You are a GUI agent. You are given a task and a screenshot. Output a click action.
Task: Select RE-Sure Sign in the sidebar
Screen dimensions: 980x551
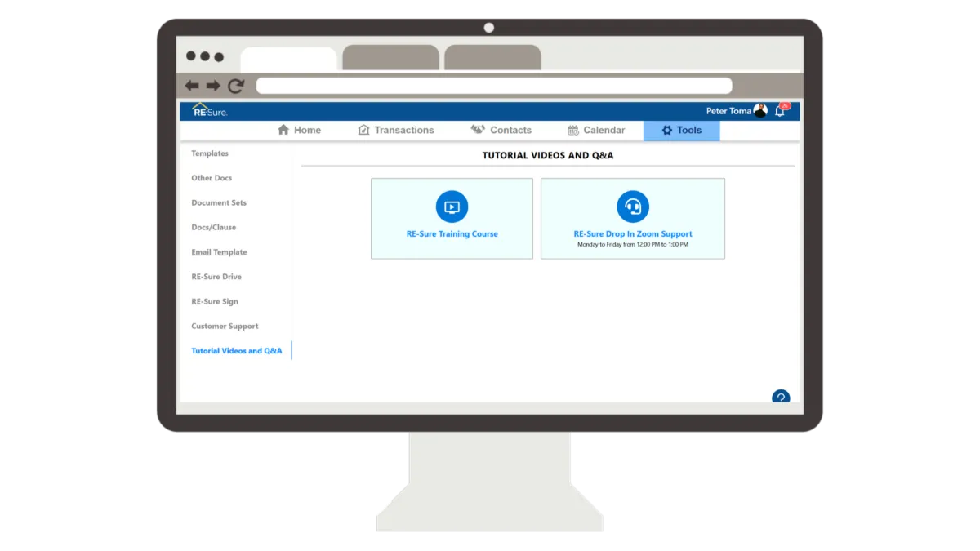click(215, 301)
